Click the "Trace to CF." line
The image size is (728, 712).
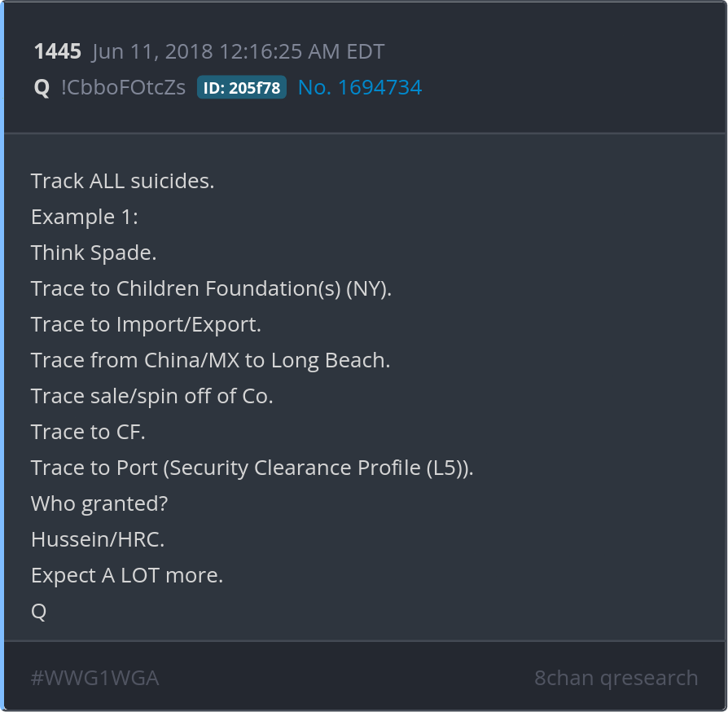tap(88, 432)
